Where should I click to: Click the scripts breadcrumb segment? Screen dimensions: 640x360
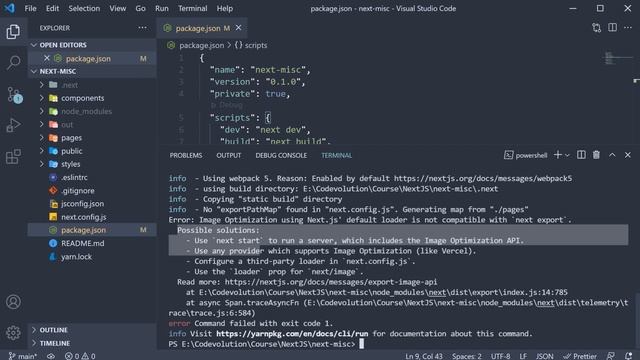pos(251,45)
